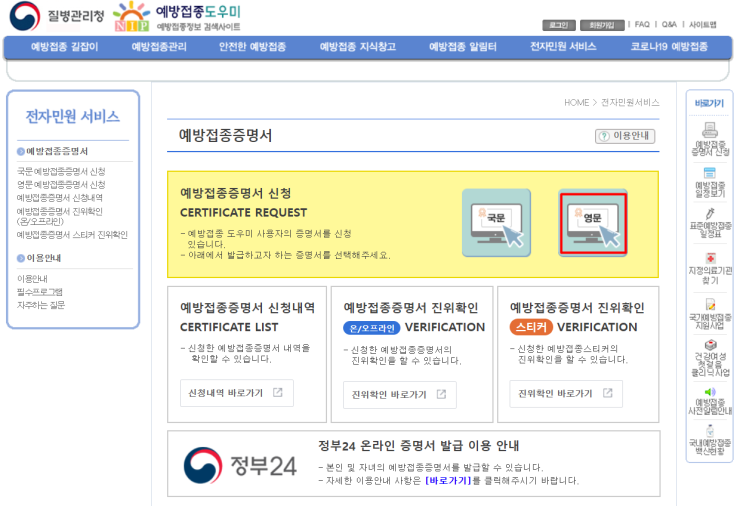Click the 로그인 button
Screen dimensions: 743x506
tap(559, 25)
